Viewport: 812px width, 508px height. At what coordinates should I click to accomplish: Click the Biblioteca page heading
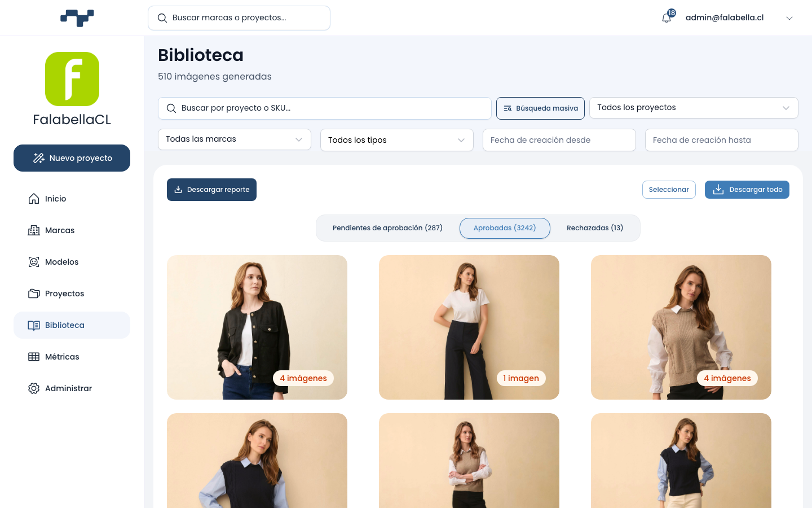(201, 55)
